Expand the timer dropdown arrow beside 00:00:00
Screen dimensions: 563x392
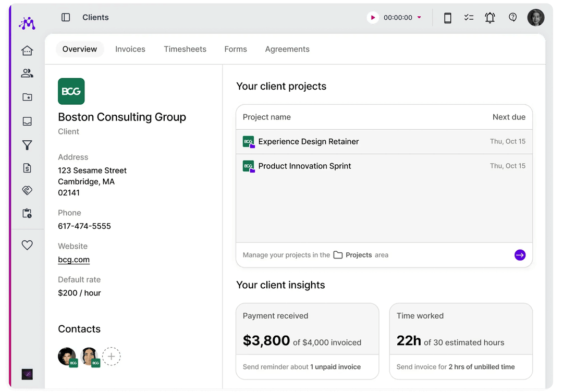coord(419,17)
